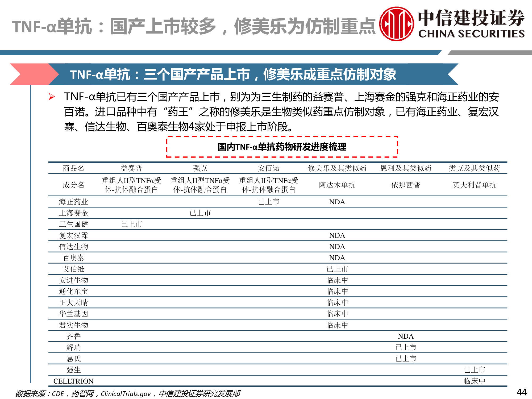Screen dimensions: 532x399
Task: Click the '信达生物' row label
Action: tap(73, 247)
